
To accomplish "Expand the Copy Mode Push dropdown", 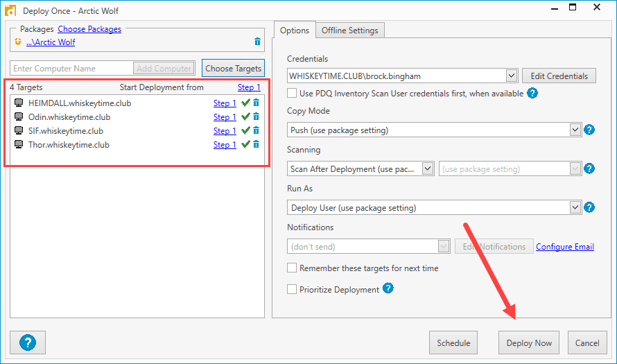I will click(x=435, y=130).
